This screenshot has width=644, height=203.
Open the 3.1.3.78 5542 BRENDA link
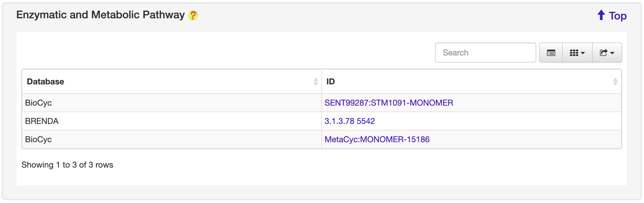pyautogui.click(x=349, y=121)
